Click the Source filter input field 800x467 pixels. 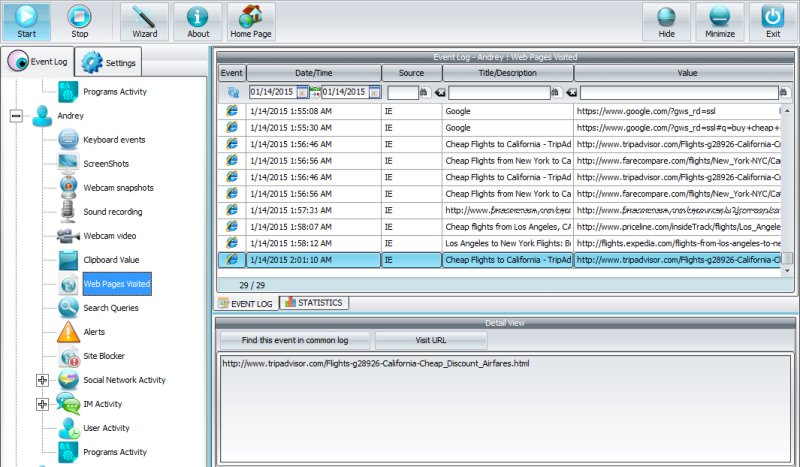tap(403, 92)
